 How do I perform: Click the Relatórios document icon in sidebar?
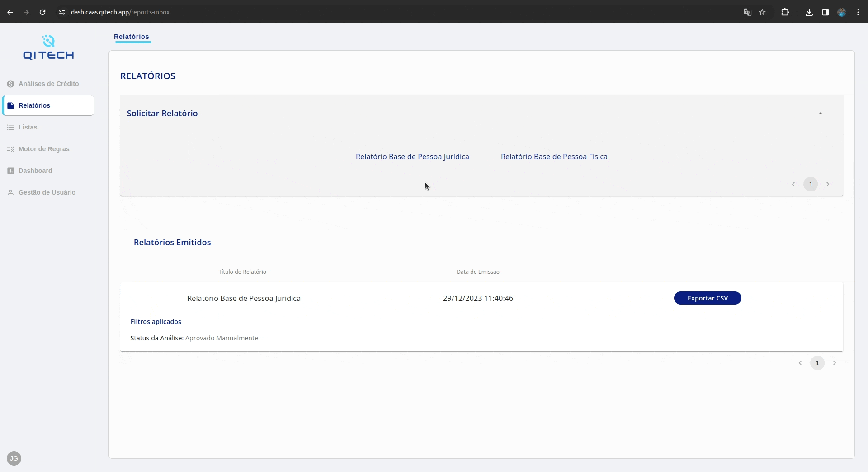click(11, 105)
